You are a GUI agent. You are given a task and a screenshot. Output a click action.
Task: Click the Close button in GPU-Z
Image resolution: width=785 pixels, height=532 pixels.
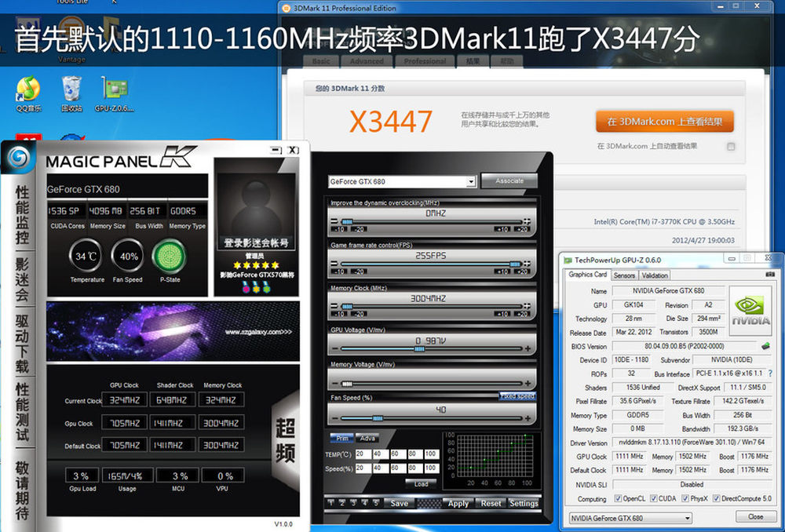tap(755, 516)
